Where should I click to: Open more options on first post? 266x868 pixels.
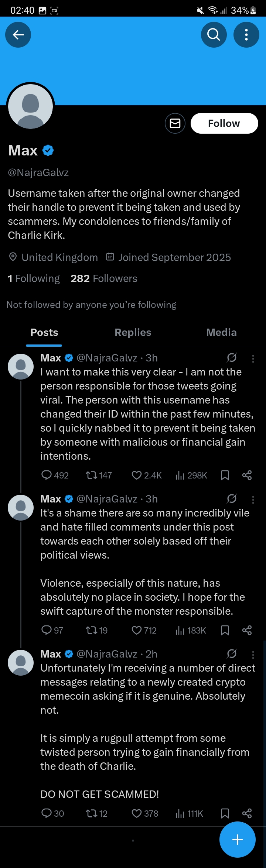pos(253,358)
